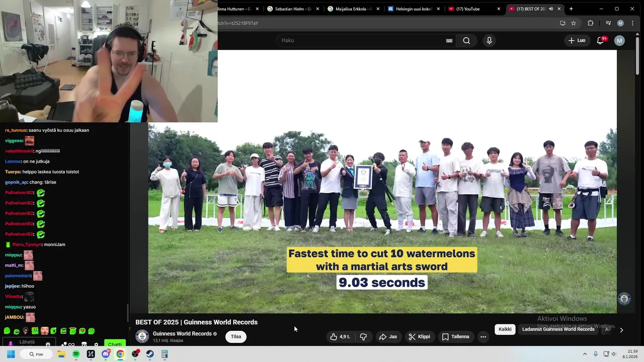Viewport: 644px width, 362px height.
Task: Open the YouTube account avatar menu
Action: point(619,40)
